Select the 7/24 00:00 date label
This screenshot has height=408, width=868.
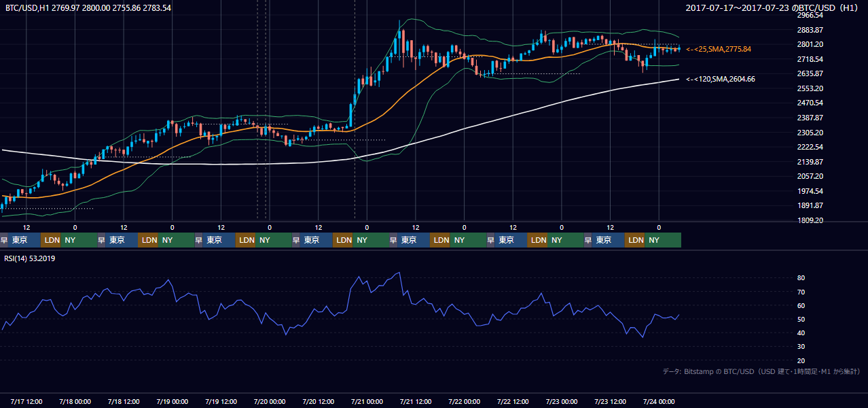tap(659, 401)
